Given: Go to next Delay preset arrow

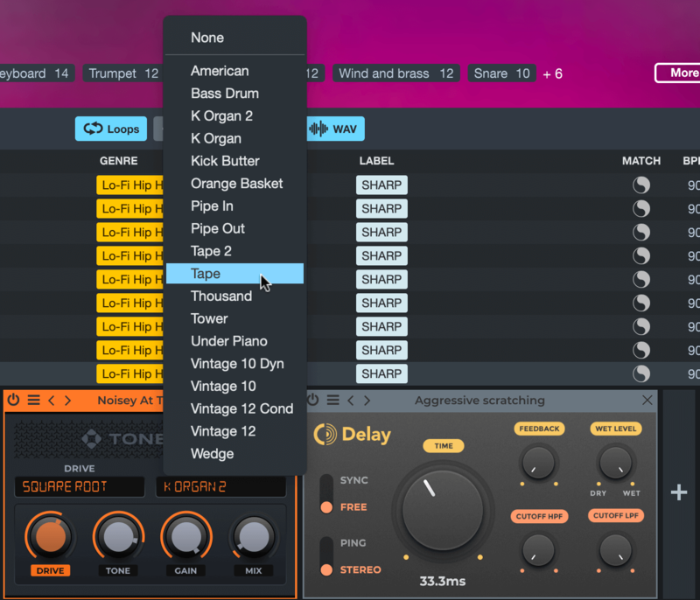Looking at the screenshot, I should click(367, 401).
